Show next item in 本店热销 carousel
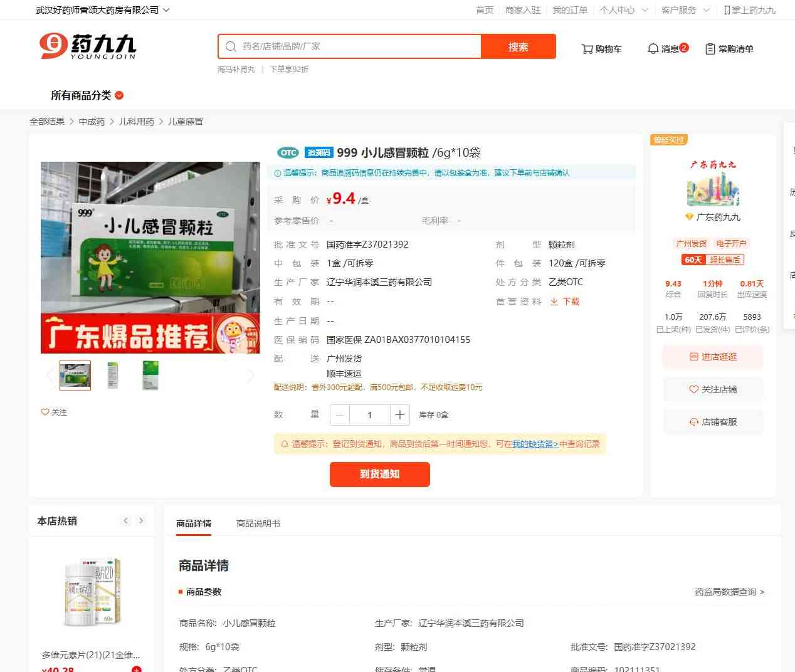Viewport: 795px width, 672px height. 141,521
